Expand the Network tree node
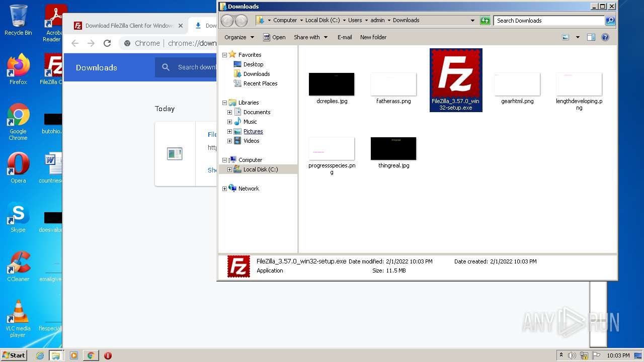Viewport: 644px width, 362px height. [x=224, y=189]
